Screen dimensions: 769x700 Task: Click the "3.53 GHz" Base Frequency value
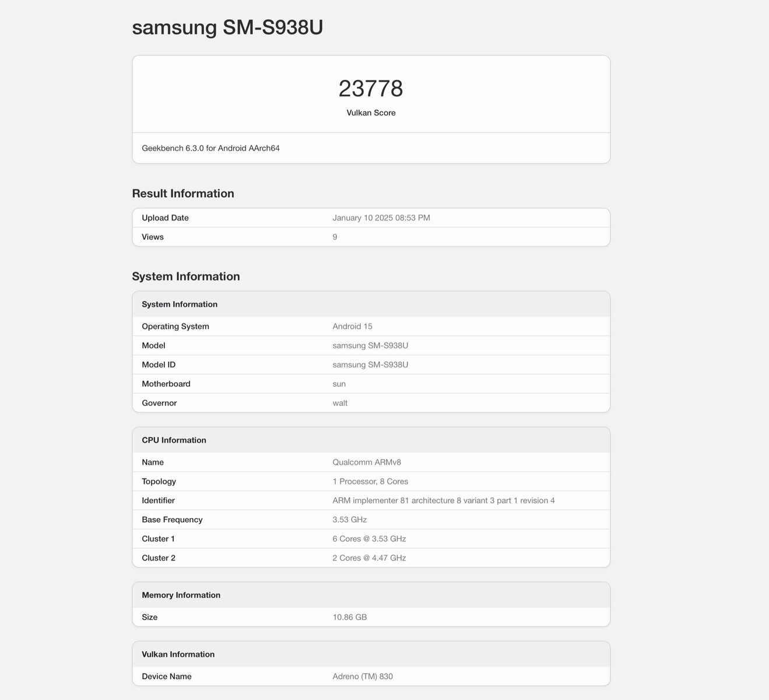pos(349,520)
